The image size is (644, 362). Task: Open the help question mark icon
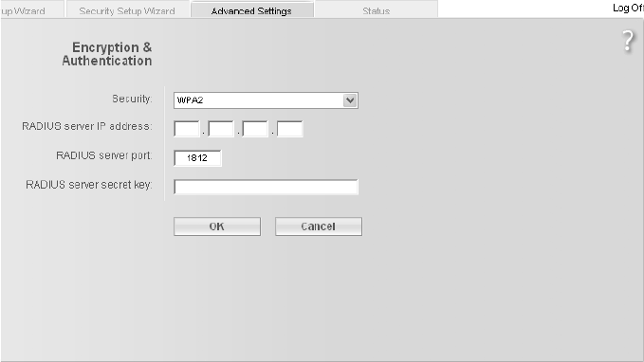(x=628, y=42)
